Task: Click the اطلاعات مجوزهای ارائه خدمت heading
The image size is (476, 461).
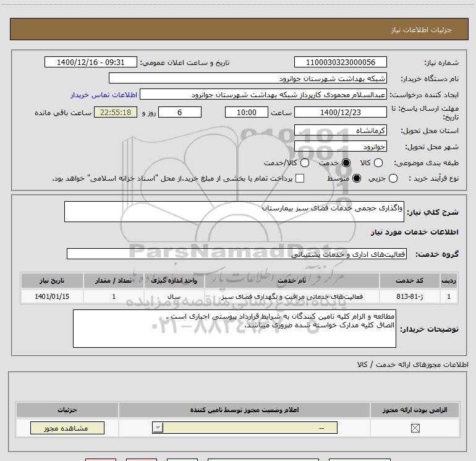Action: 412,364
